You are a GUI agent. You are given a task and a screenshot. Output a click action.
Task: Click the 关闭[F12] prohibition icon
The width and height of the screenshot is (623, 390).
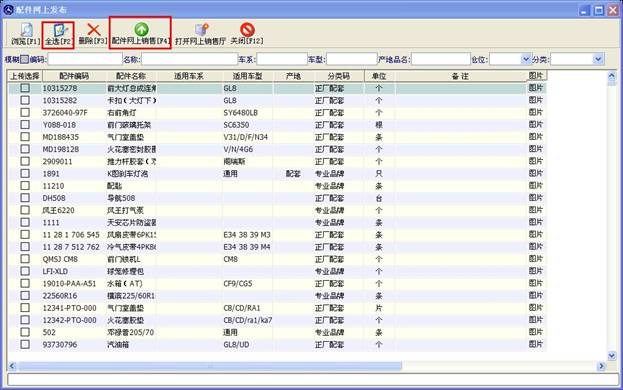[247, 30]
